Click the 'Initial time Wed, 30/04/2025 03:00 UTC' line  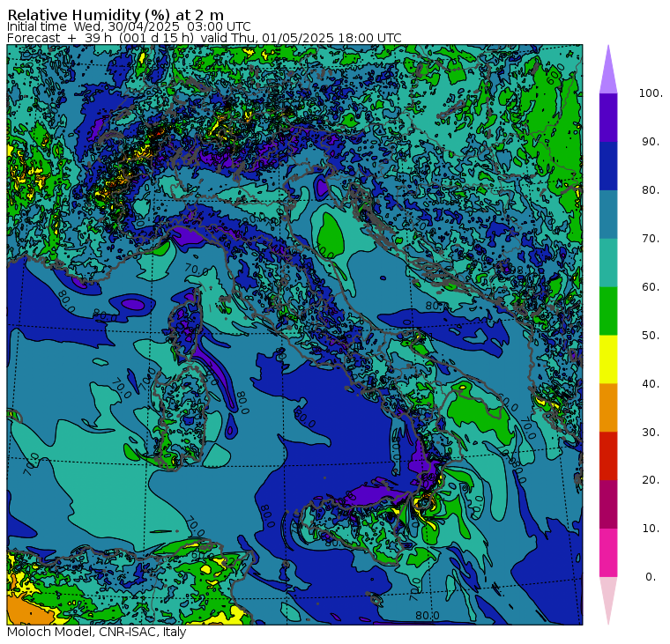click(129, 26)
